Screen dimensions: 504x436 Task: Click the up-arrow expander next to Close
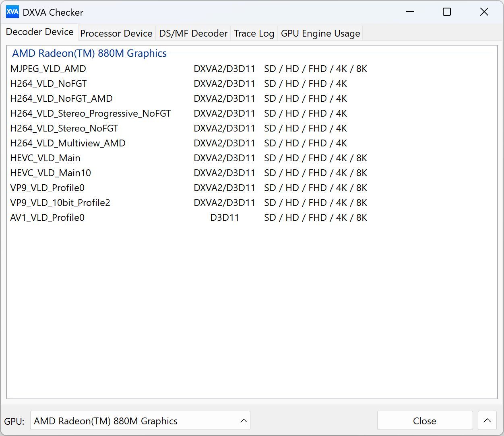(487, 421)
